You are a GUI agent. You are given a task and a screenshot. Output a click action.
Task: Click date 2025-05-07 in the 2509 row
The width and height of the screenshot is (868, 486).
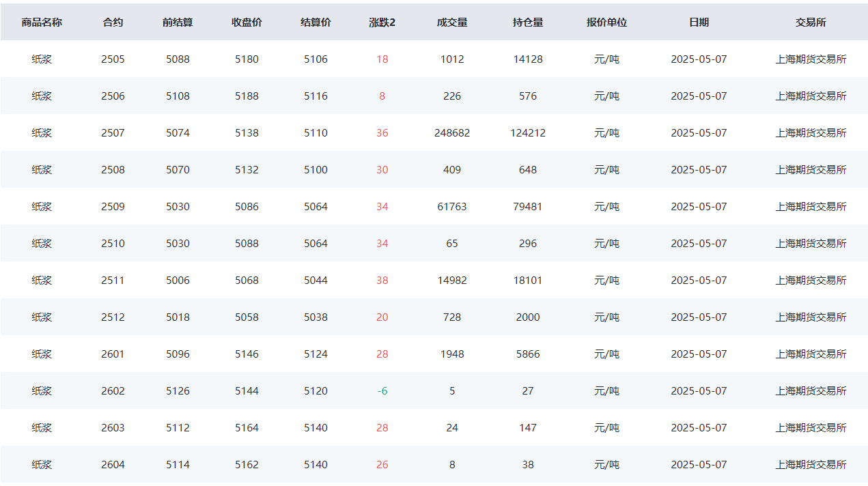699,207
